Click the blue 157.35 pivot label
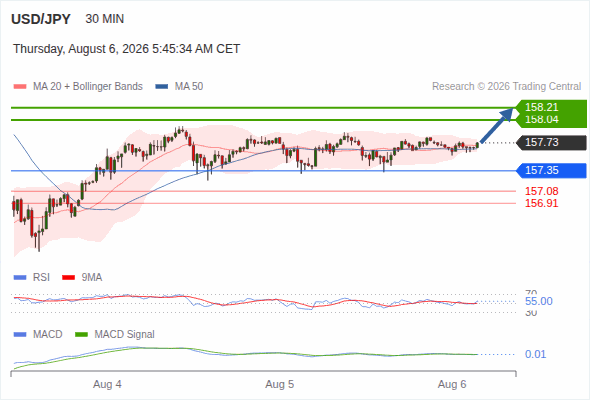 click(551, 170)
